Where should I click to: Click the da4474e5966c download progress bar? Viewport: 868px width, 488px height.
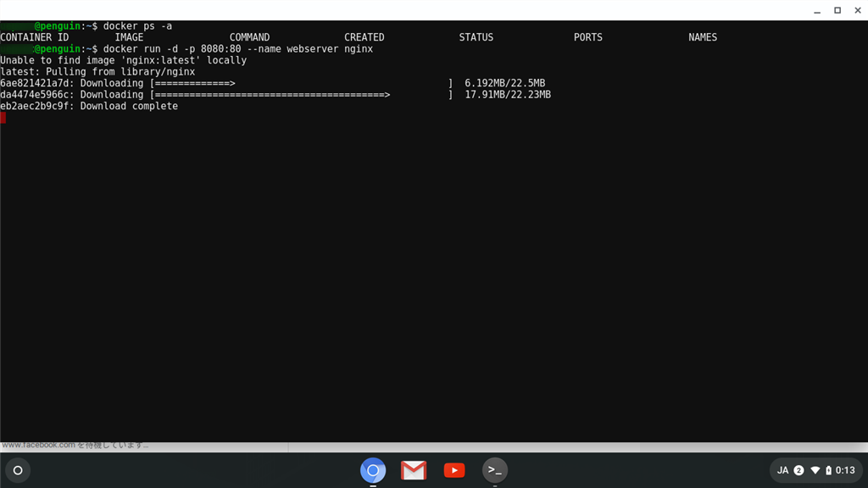pyautogui.click(x=302, y=95)
